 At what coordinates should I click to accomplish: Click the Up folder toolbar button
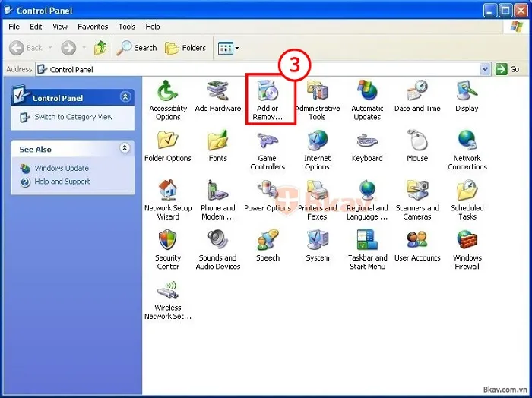(100, 48)
